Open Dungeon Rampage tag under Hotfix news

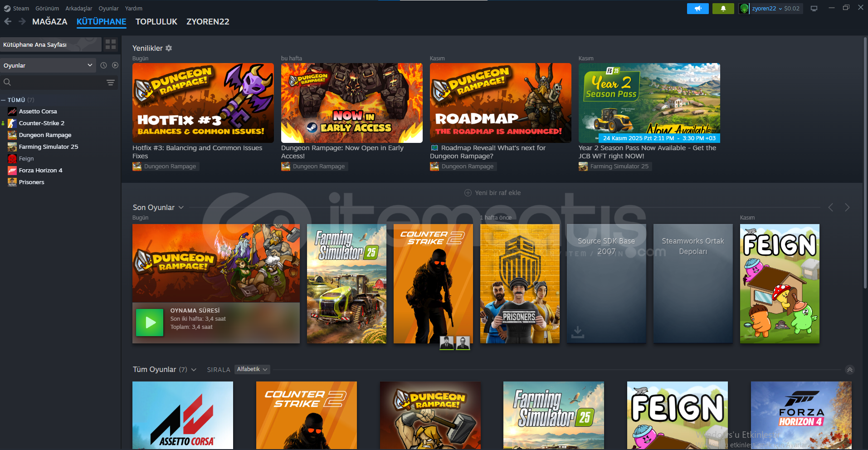[x=166, y=166]
